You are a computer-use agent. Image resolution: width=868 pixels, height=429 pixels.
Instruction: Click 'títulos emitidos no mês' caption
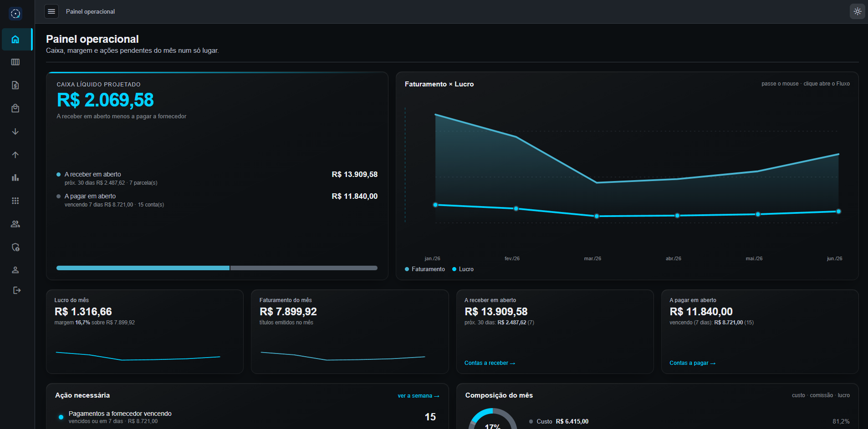[x=286, y=323]
